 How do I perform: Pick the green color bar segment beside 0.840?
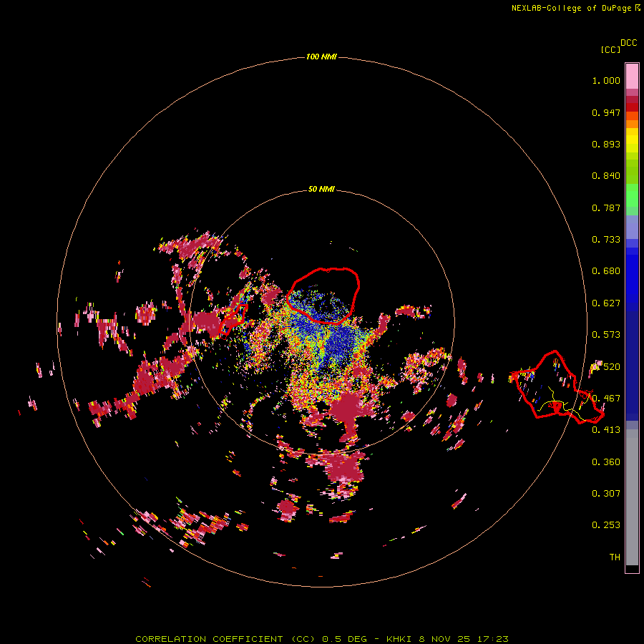(x=632, y=171)
